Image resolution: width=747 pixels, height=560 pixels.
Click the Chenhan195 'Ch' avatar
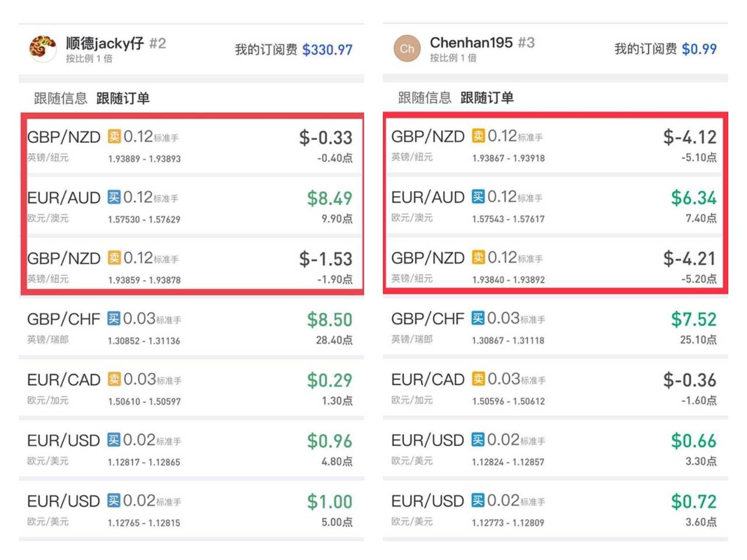407,49
